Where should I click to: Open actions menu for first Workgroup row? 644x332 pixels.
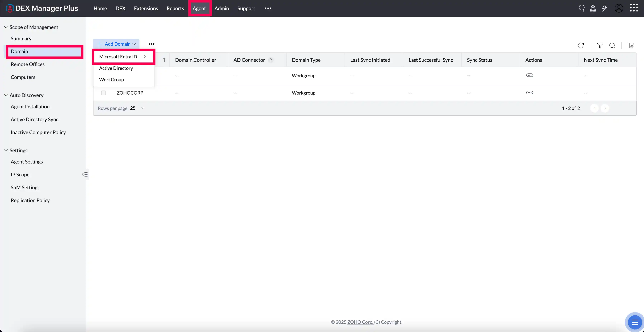(530, 75)
